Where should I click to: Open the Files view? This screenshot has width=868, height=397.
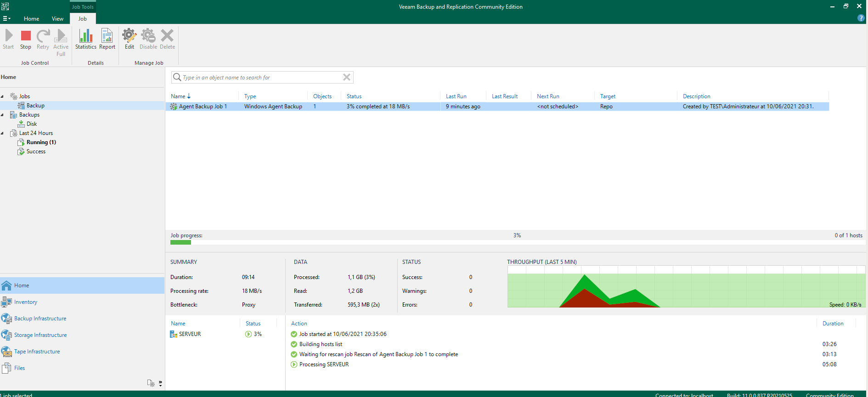click(19, 368)
